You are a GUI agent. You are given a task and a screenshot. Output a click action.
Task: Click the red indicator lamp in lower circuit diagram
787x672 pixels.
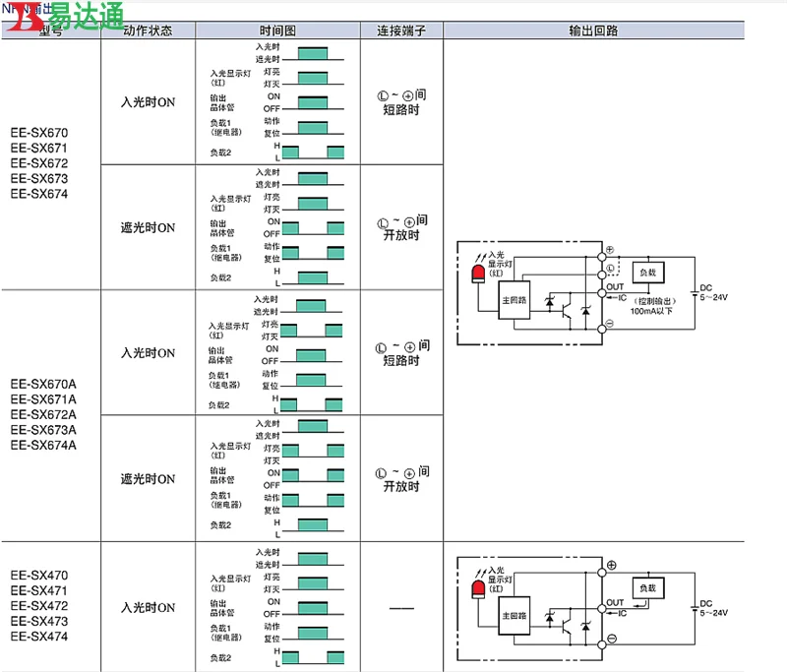click(478, 589)
